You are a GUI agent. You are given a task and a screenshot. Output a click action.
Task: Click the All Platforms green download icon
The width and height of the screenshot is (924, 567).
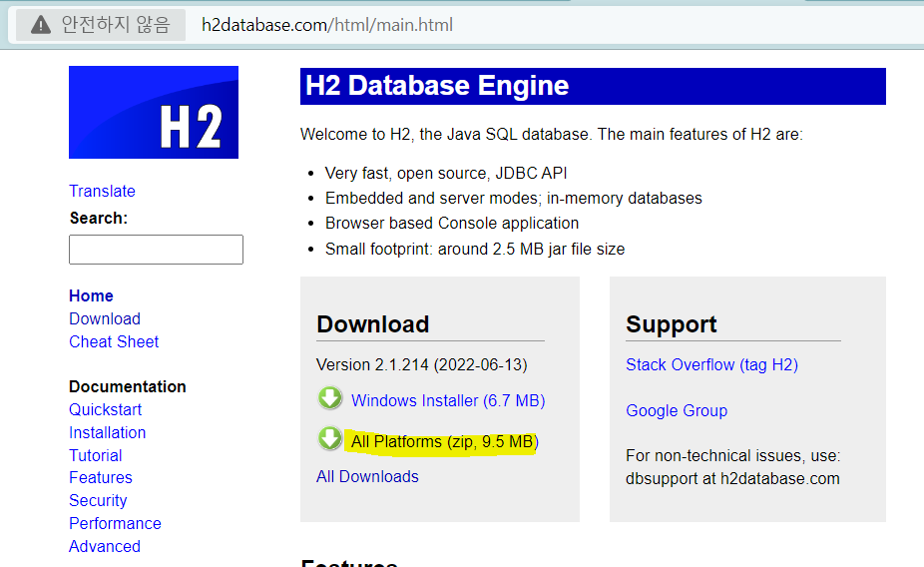(x=330, y=439)
